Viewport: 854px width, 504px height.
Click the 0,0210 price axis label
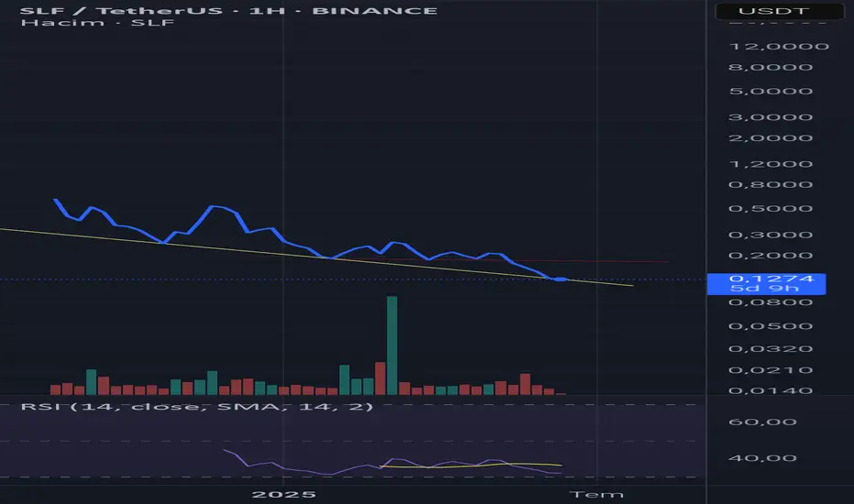tap(771, 370)
